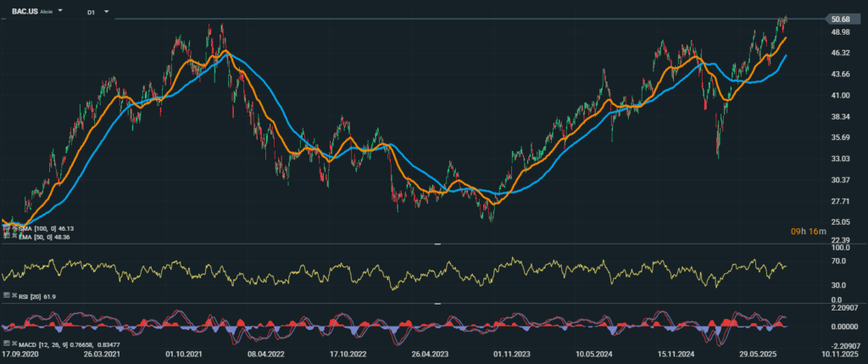Click the resize handle above MACD panel

[437, 303]
